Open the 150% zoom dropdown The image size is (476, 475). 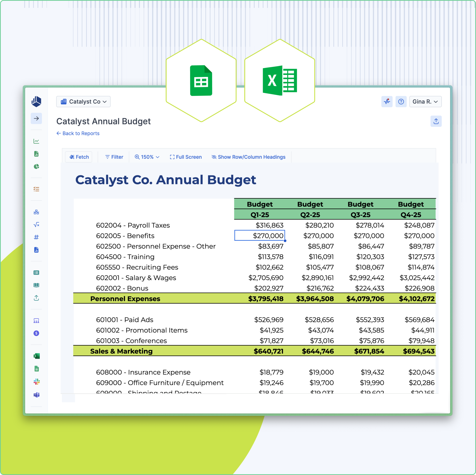[147, 157]
